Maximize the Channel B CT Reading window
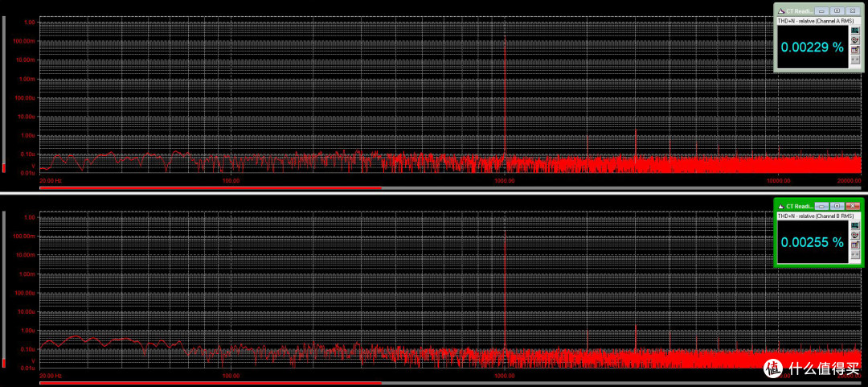The image size is (868, 387). coord(837,206)
